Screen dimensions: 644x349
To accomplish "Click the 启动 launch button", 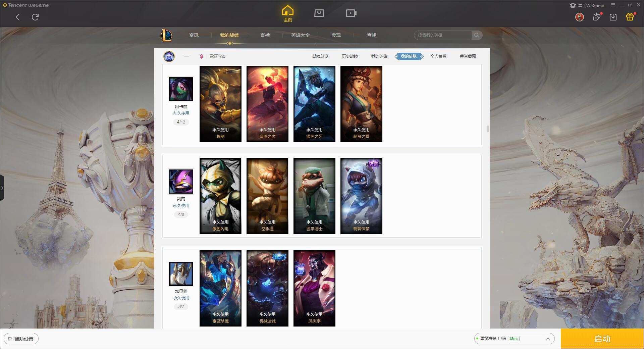I will (602, 339).
